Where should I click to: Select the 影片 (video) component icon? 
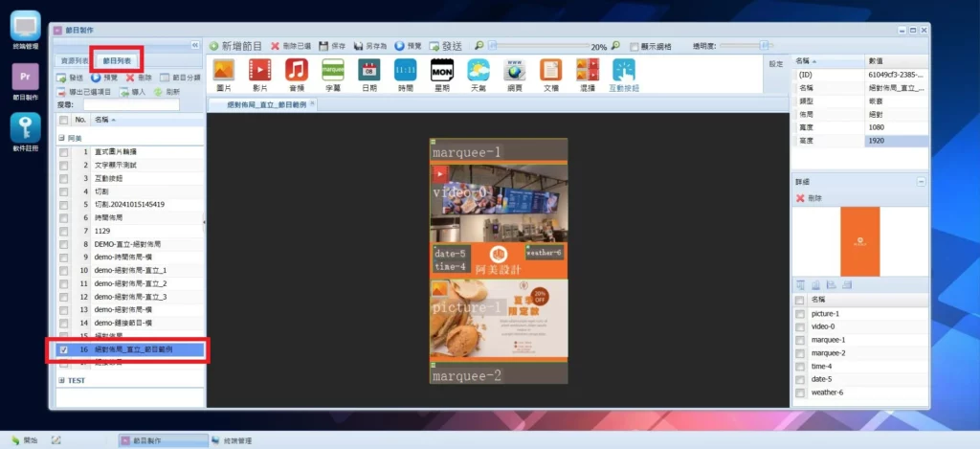coord(259,70)
